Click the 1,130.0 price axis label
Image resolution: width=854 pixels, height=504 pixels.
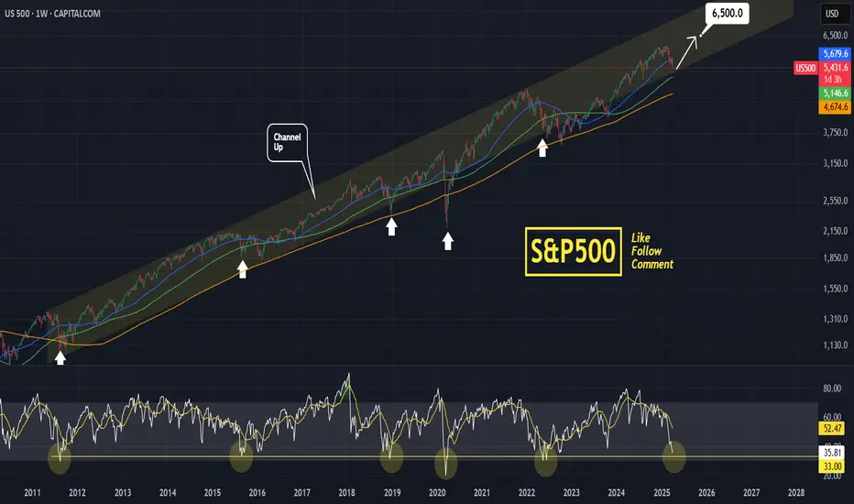(x=835, y=345)
